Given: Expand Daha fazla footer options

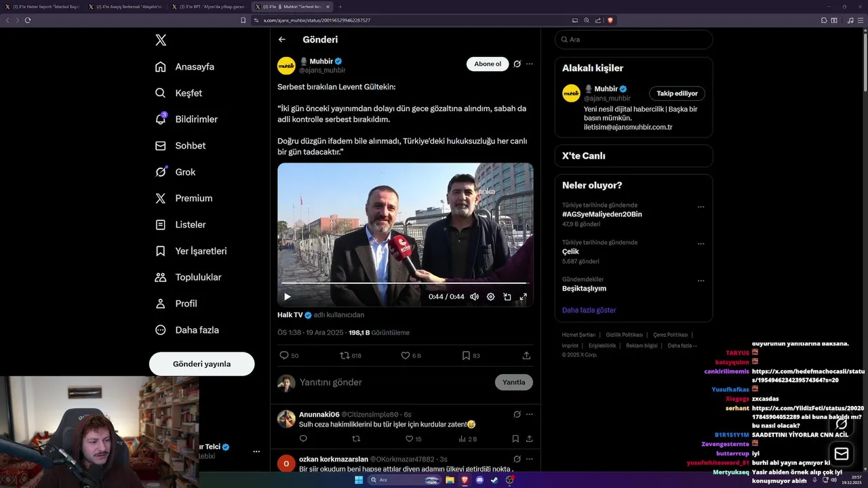Looking at the screenshot, I should (x=682, y=346).
